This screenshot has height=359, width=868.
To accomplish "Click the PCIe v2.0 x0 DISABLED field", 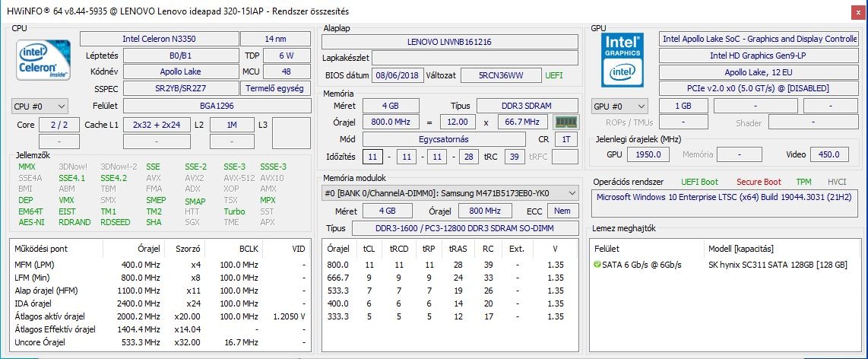I will point(759,88).
